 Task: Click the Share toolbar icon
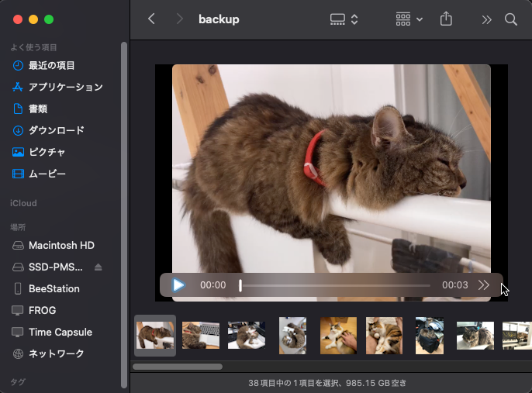pyautogui.click(x=446, y=19)
